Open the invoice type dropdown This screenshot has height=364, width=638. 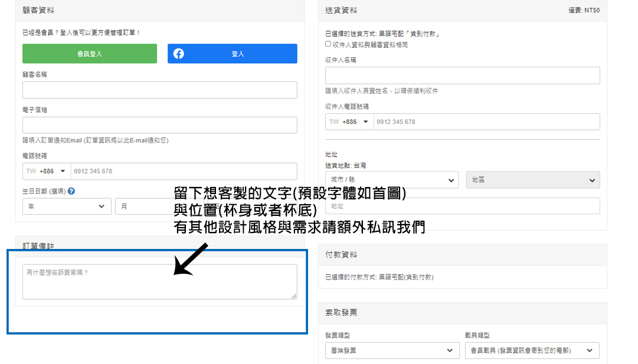tap(391, 350)
